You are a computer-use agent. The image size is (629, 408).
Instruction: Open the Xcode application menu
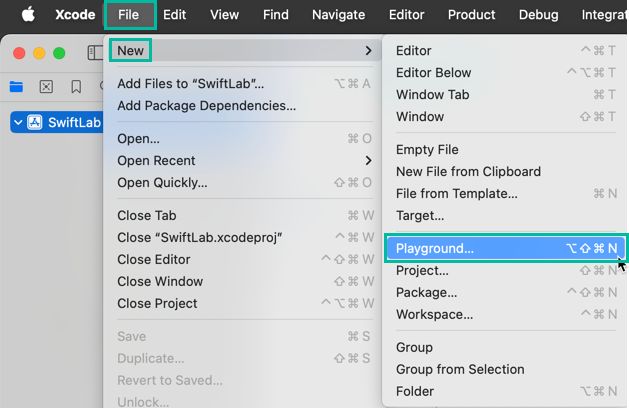coord(75,15)
